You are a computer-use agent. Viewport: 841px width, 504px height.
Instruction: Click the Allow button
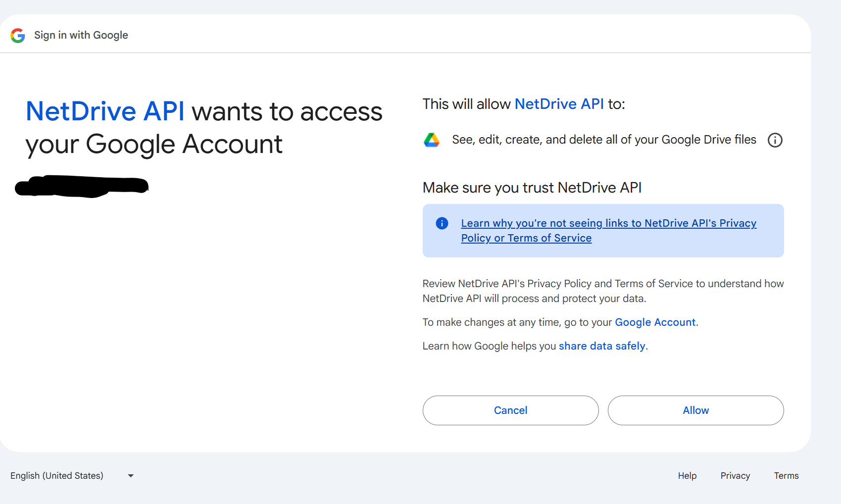[695, 410]
